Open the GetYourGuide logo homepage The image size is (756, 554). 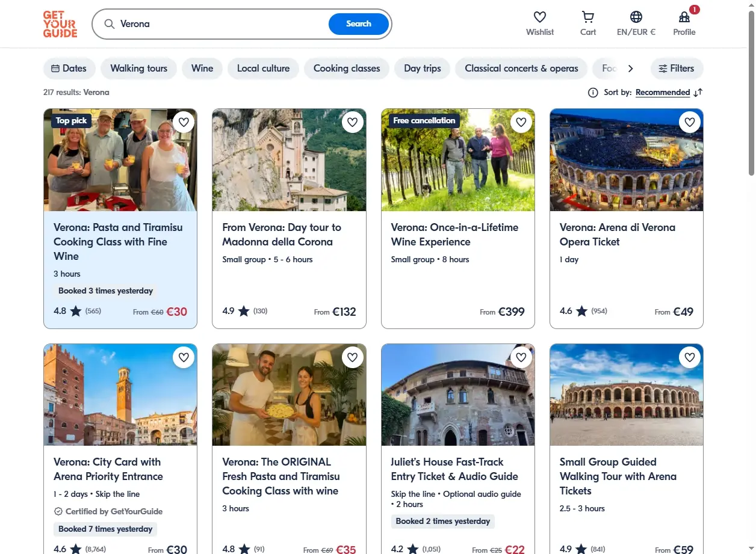click(60, 24)
